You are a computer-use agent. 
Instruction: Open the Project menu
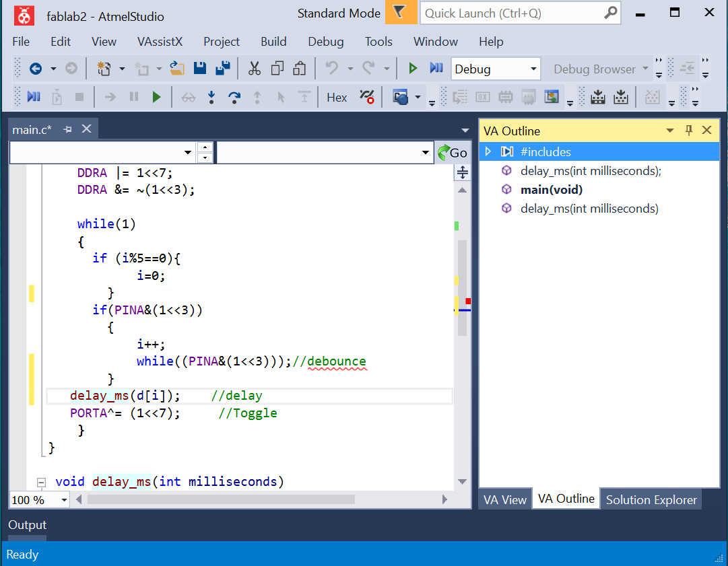pyautogui.click(x=222, y=42)
